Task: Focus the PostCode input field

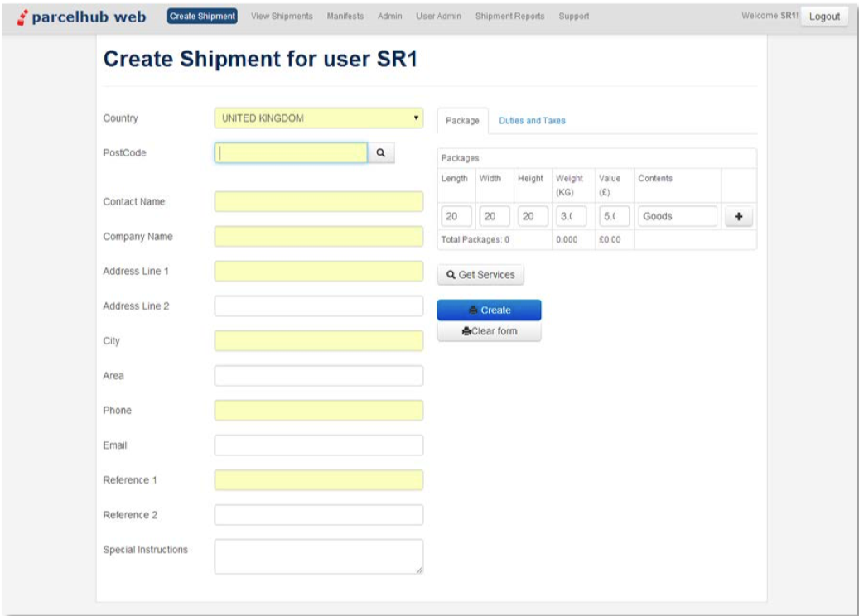Action: (291, 153)
